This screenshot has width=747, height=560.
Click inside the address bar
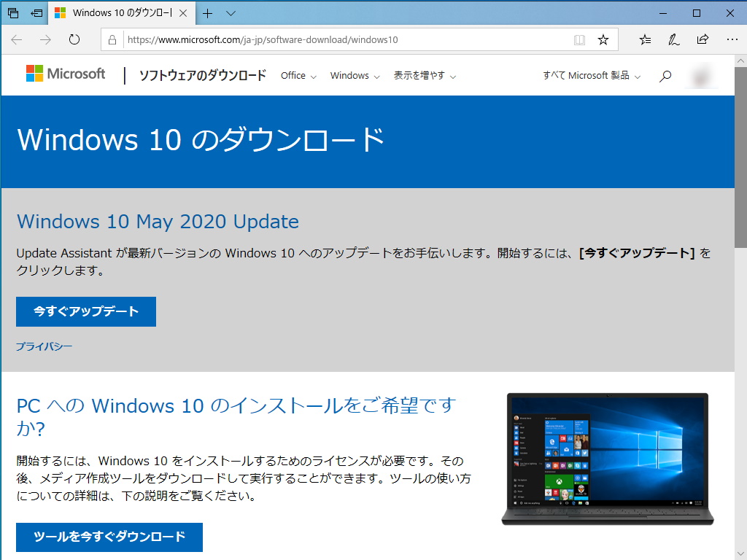[x=292, y=40]
